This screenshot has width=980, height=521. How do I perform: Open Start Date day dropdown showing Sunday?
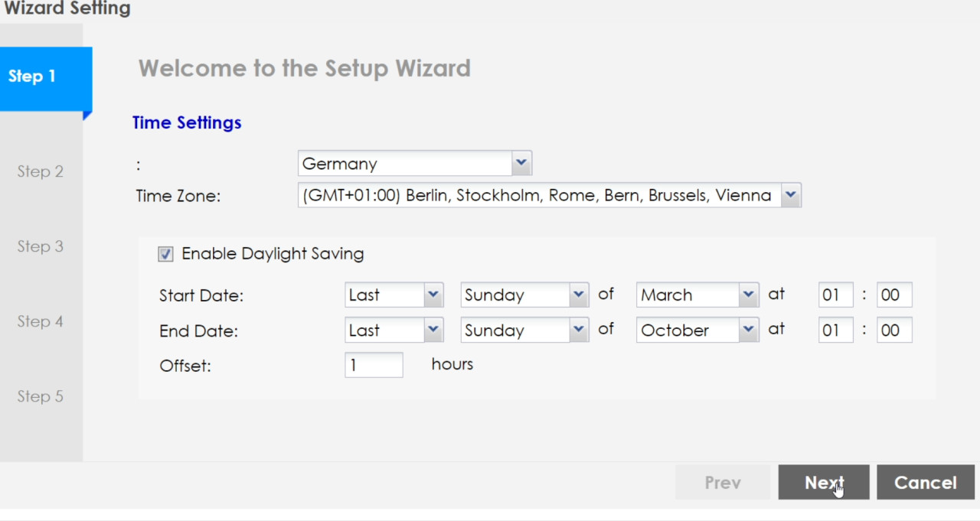524,295
